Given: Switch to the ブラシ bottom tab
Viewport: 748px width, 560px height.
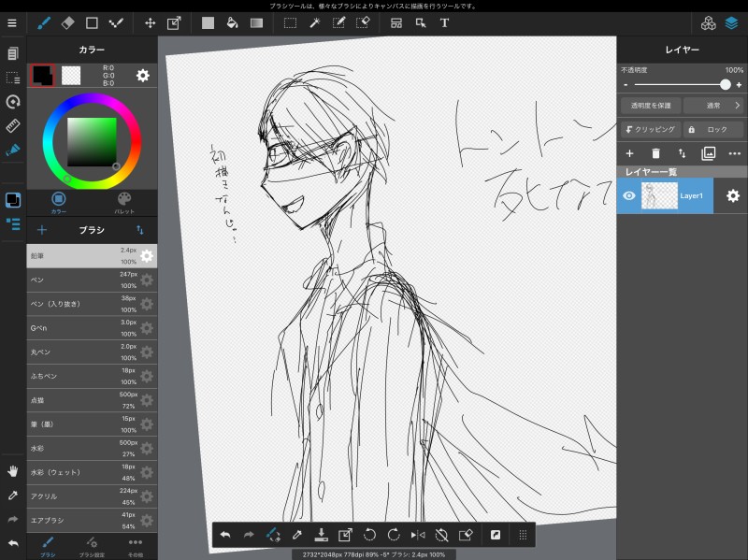Looking at the screenshot, I should (x=48, y=547).
